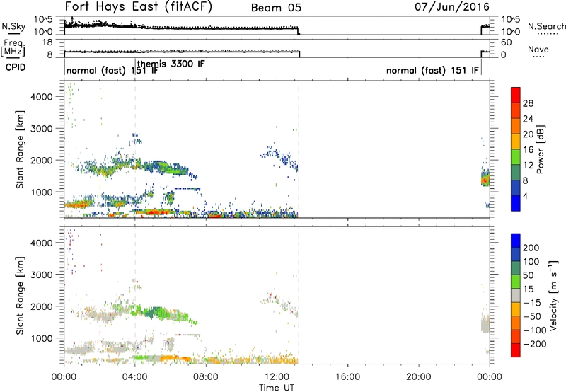The width and height of the screenshot is (566, 392).
Task: Click the '-15' tick on Velocity colorbar
Action: tap(532, 302)
